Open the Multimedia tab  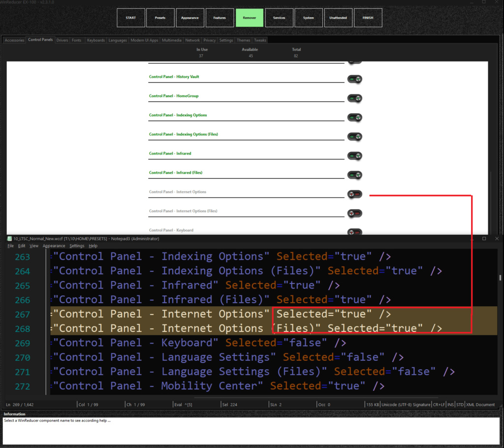(172, 40)
